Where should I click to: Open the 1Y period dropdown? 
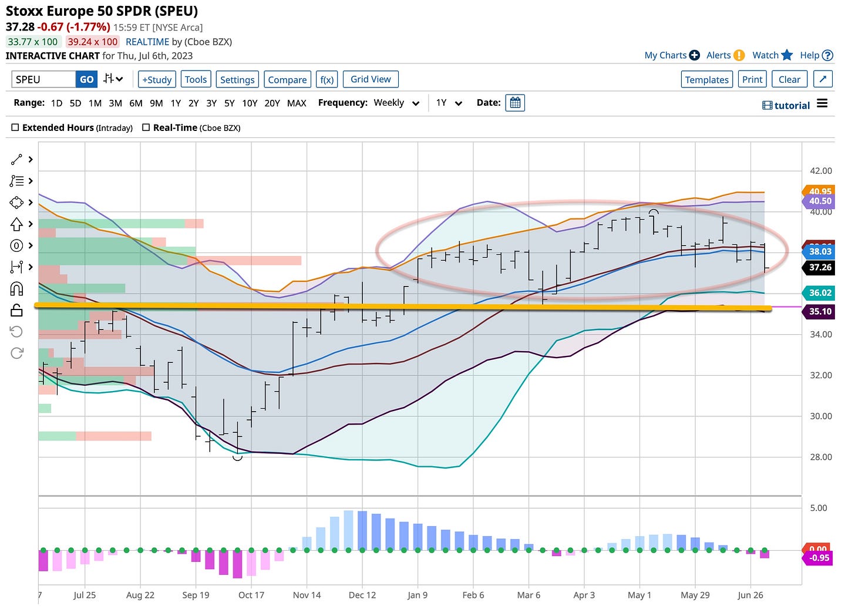click(x=449, y=103)
